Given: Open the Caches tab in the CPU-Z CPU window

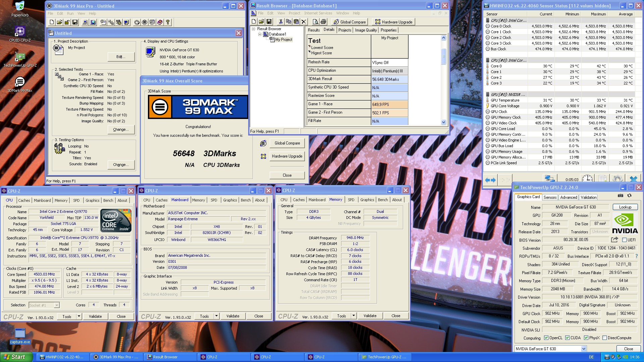Looking at the screenshot, I should tap(24, 200).
